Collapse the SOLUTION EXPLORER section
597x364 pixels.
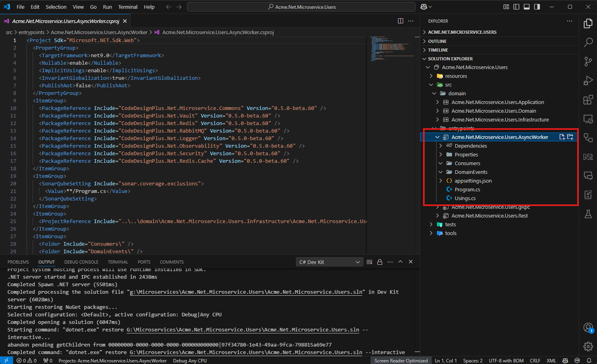pyautogui.click(x=500, y=59)
